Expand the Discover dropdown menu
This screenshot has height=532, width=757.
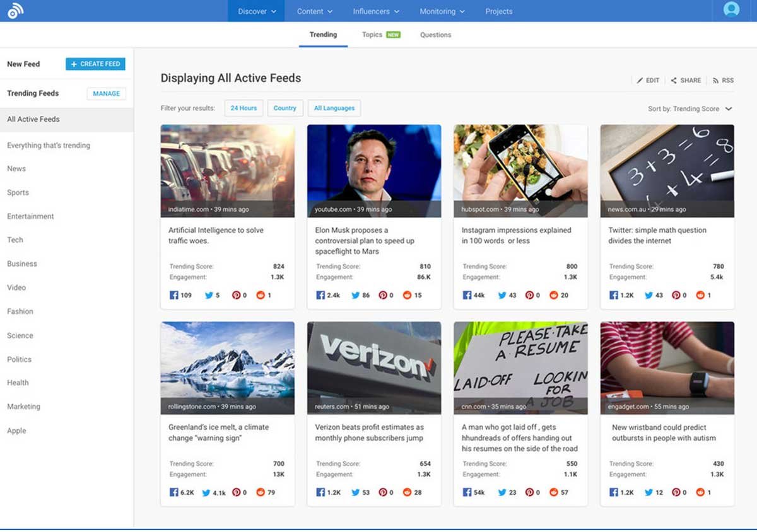(257, 11)
